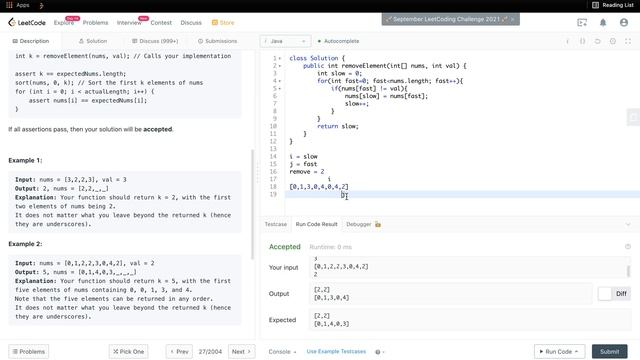Image resolution: width=640 pixels, height=360 pixels.
Task: Click the description panel scrollbar
Action: pyautogui.click(x=253, y=204)
